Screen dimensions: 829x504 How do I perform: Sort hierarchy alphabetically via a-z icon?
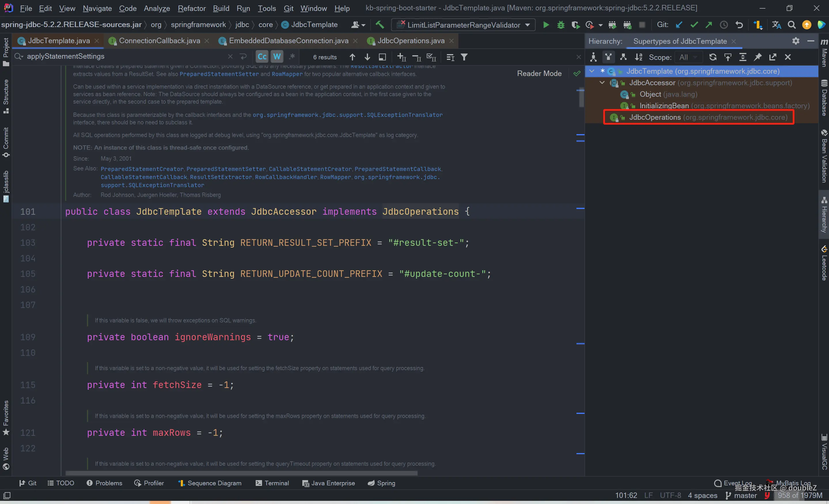[638, 57]
